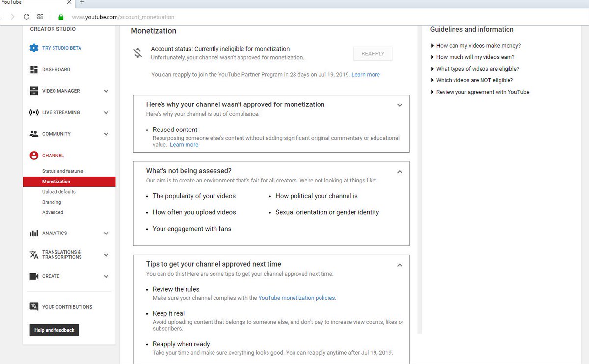Image resolution: width=589 pixels, height=364 pixels.
Task: Collapse the 'Tips to get approved' section
Action: (400, 265)
